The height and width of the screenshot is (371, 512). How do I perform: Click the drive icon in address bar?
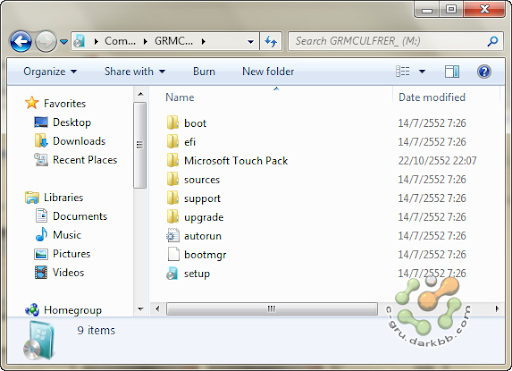coord(79,41)
